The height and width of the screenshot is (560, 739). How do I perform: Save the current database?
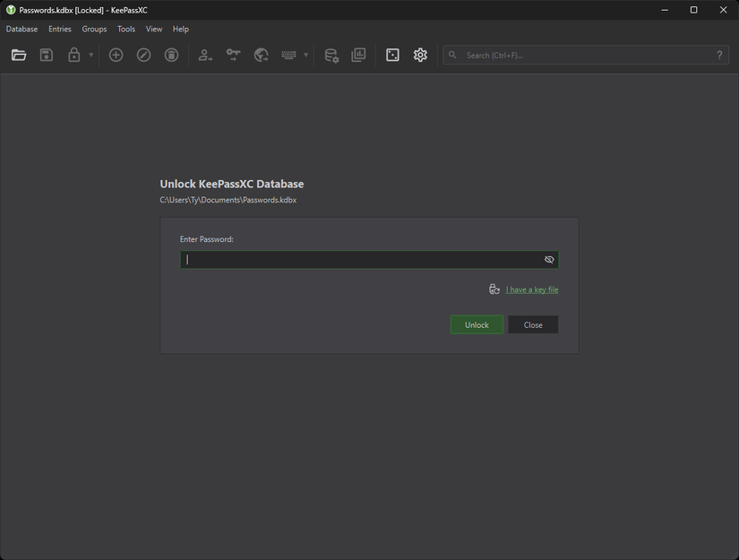[x=46, y=55]
